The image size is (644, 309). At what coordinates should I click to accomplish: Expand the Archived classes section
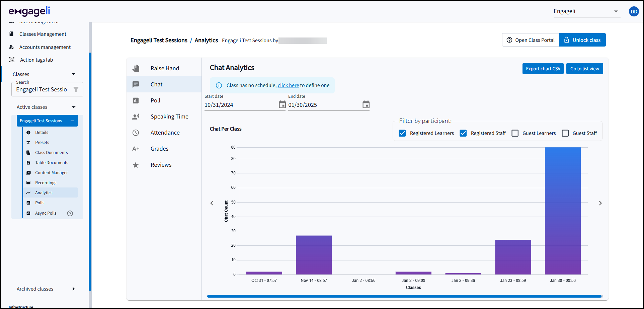(x=74, y=289)
